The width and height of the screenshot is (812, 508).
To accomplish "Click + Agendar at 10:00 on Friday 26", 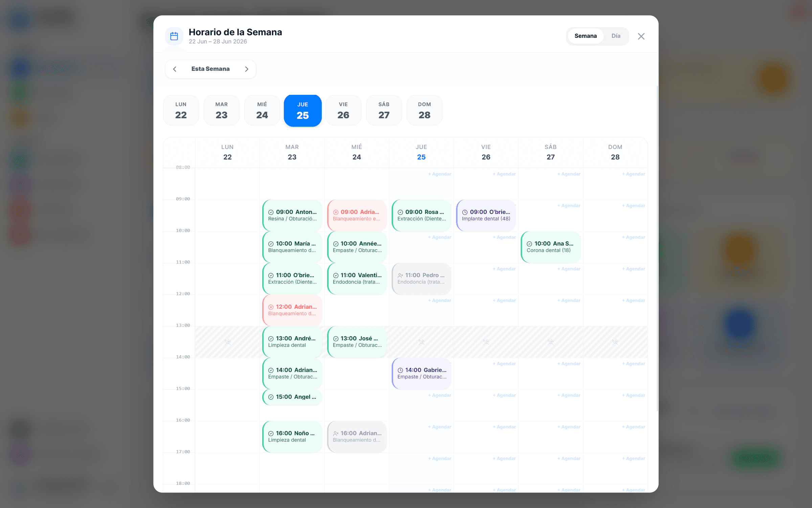I will pos(504,237).
